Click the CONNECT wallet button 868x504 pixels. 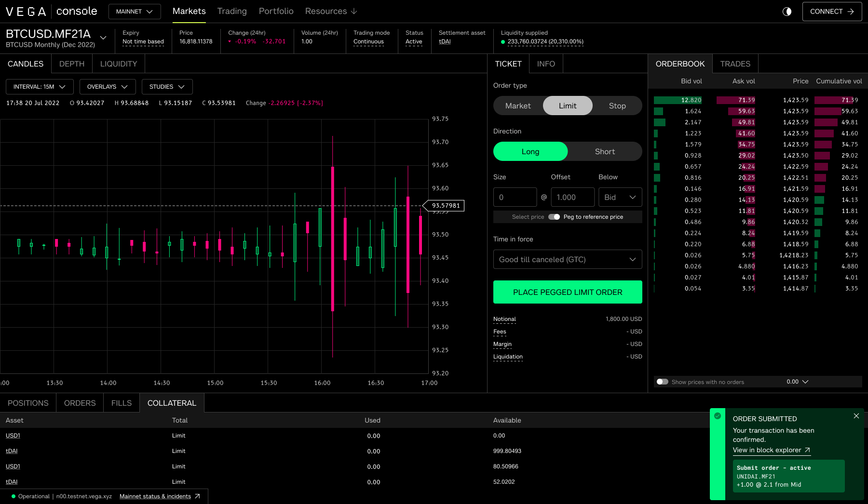(832, 12)
